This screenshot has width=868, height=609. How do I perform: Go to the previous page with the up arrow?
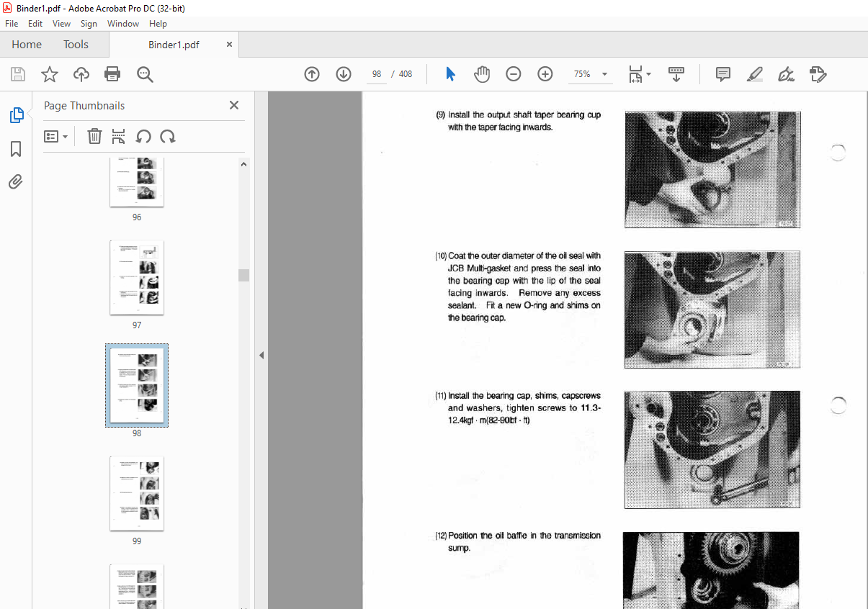click(312, 74)
